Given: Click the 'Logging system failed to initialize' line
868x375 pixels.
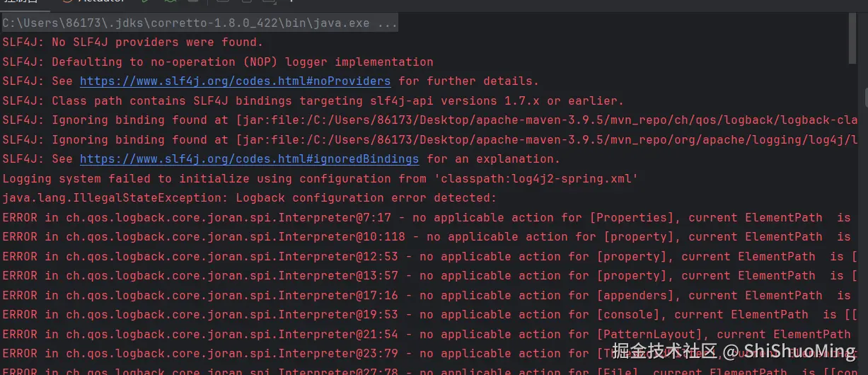Looking at the screenshot, I should point(320,179).
